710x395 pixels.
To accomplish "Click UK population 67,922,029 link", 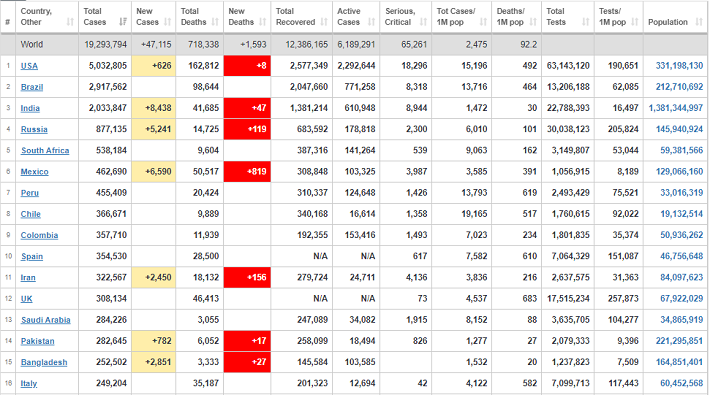I will pos(681,299).
